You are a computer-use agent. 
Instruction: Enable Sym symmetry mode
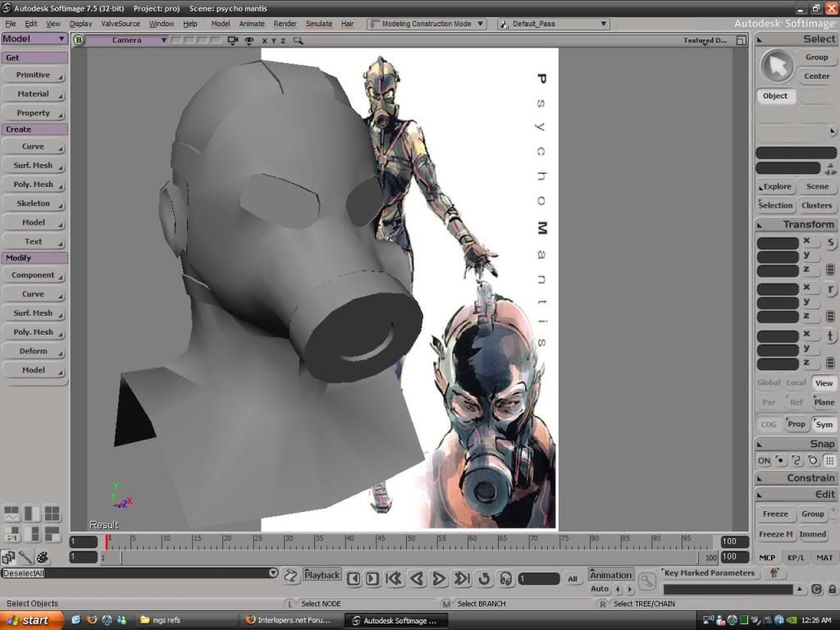click(824, 425)
